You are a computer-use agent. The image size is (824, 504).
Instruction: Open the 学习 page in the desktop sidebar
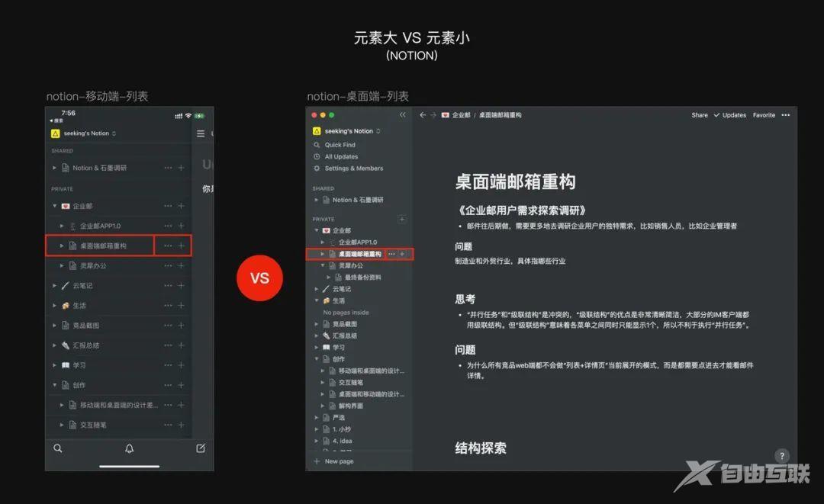339,348
